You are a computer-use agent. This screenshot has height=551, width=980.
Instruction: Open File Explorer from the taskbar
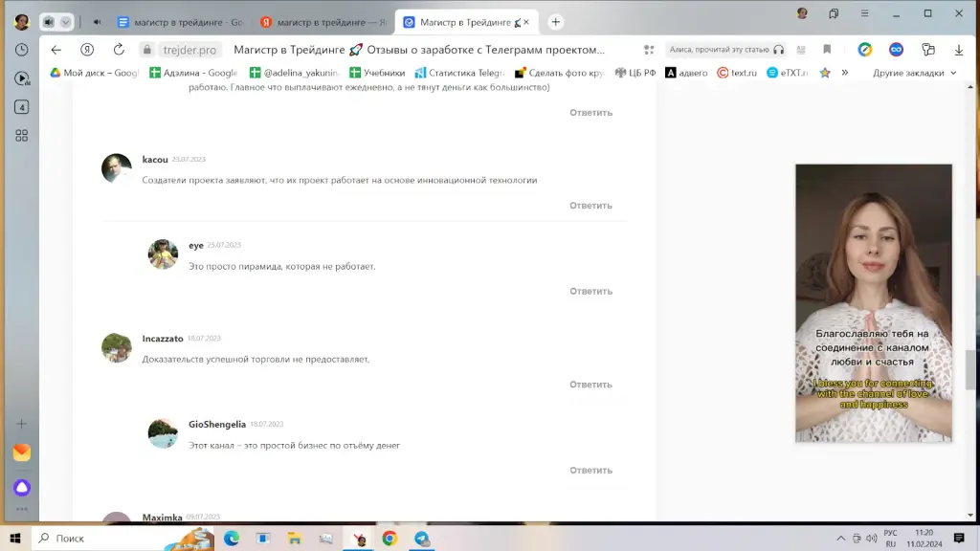pyautogui.click(x=295, y=538)
